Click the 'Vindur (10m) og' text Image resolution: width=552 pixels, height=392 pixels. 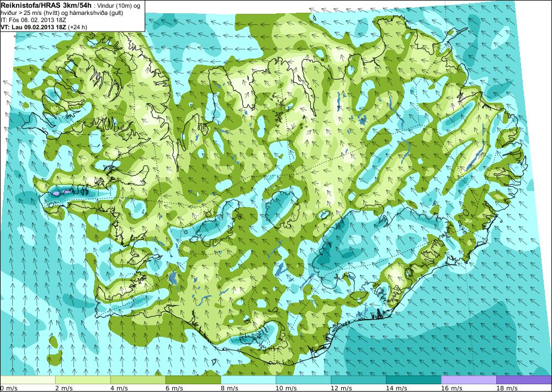pyautogui.click(x=118, y=6)
